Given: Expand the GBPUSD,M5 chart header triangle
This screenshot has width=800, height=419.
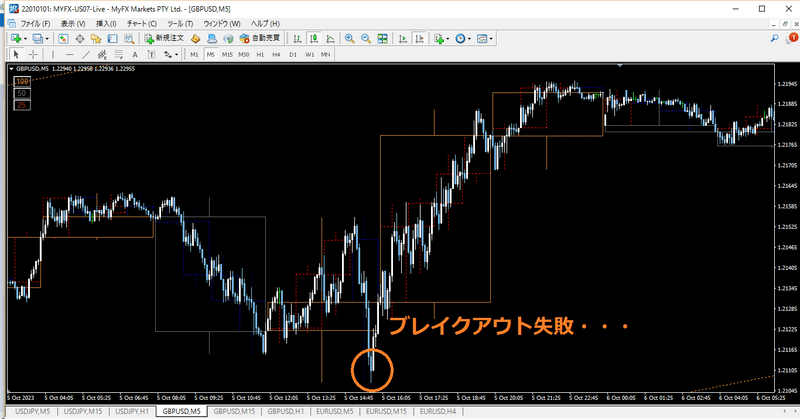Looking at the screenshot, I should coord(12,68).
